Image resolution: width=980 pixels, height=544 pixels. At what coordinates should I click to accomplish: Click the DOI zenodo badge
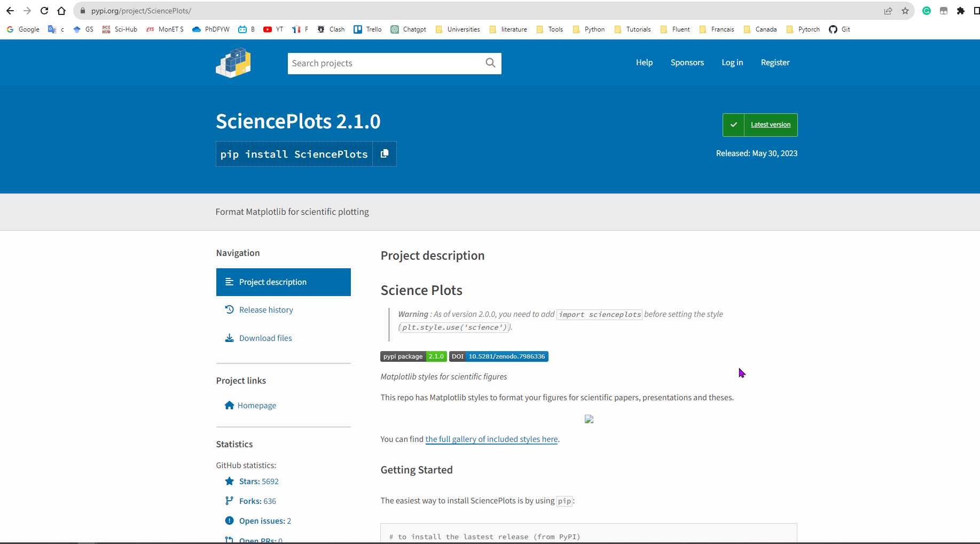click(499, 356)
